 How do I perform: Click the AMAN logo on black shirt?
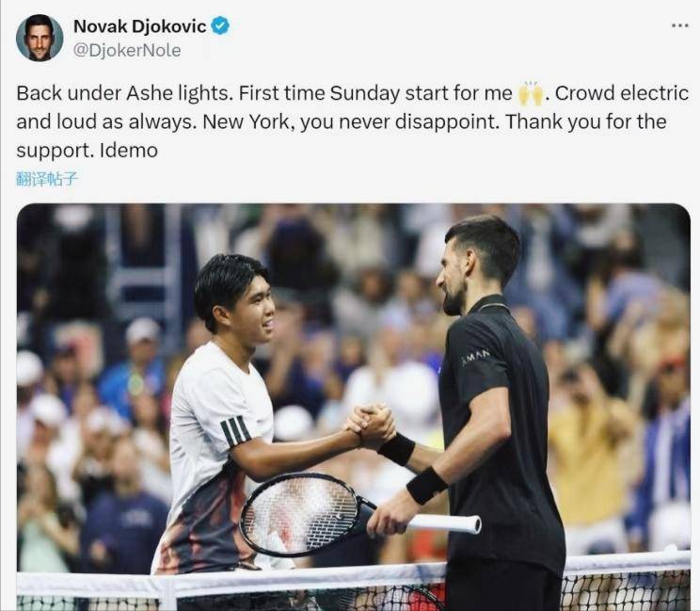coord(475,358)
